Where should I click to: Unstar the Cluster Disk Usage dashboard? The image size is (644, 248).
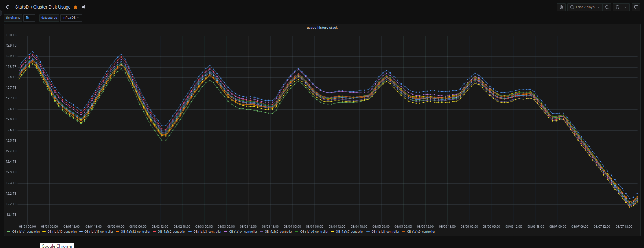(75, 7)
